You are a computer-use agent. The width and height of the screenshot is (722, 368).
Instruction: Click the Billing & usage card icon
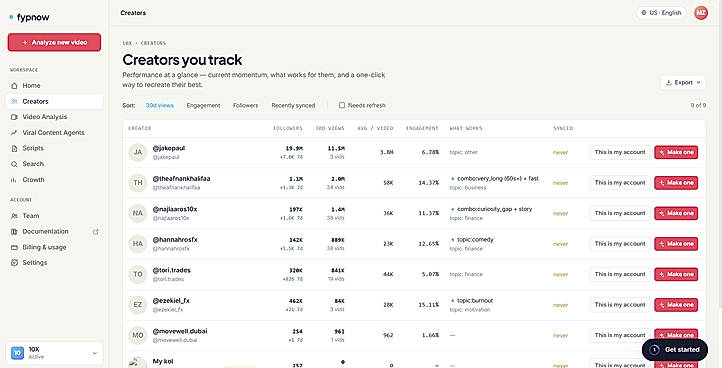click(x=14, y=247)
